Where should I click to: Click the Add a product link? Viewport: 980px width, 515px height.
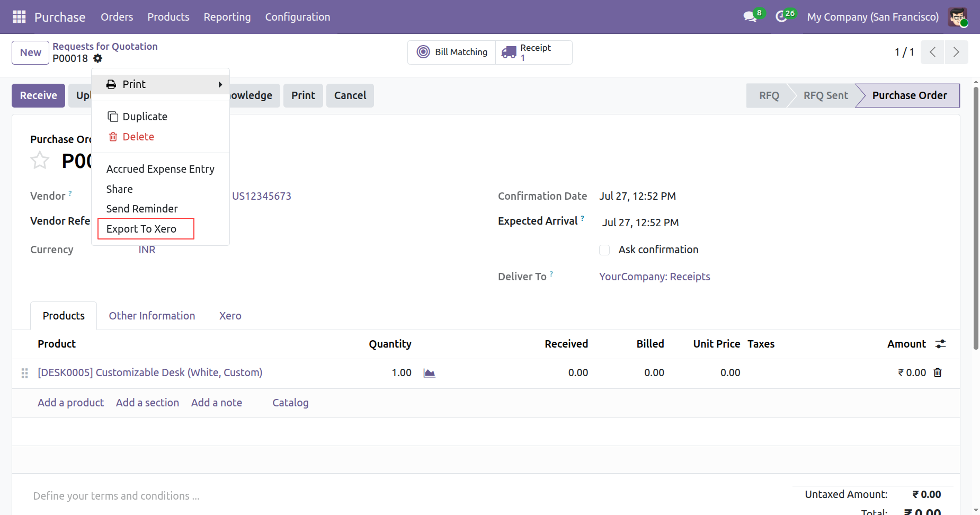click(71, 403)
